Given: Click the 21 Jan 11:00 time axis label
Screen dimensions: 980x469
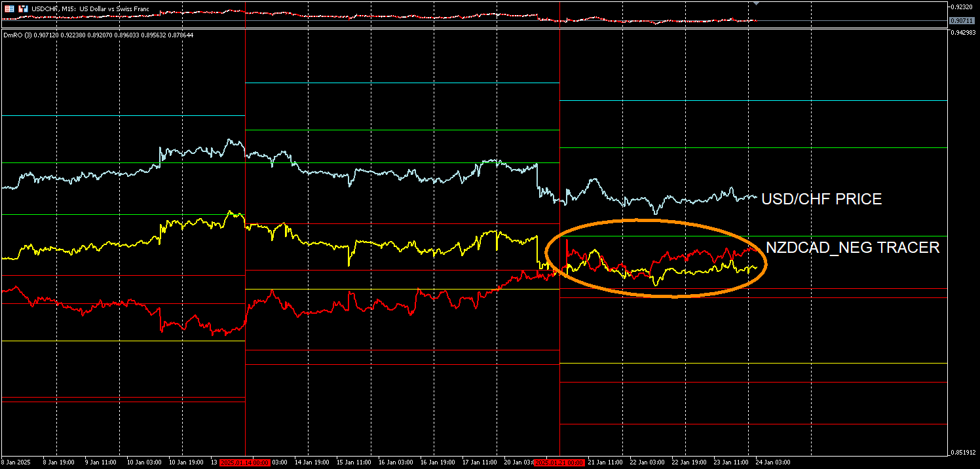Looking at the screenshot, I should (606, 462).
